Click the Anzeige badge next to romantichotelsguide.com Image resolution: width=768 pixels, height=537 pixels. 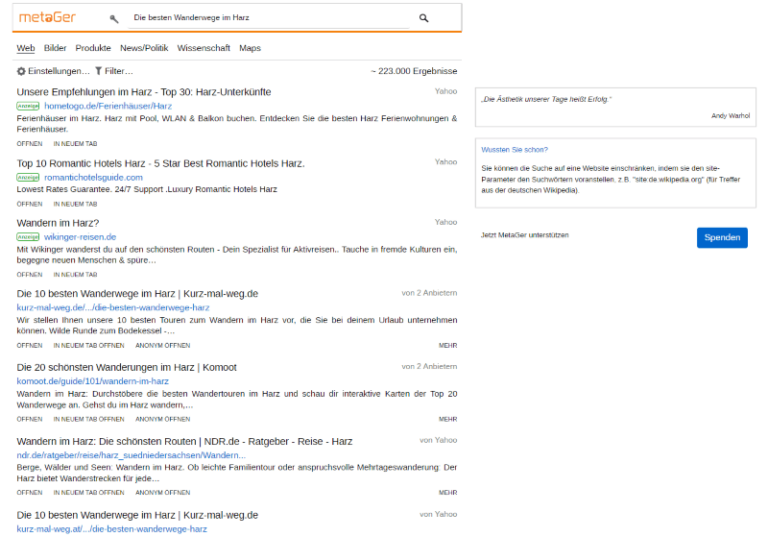[x=28, y=177]
